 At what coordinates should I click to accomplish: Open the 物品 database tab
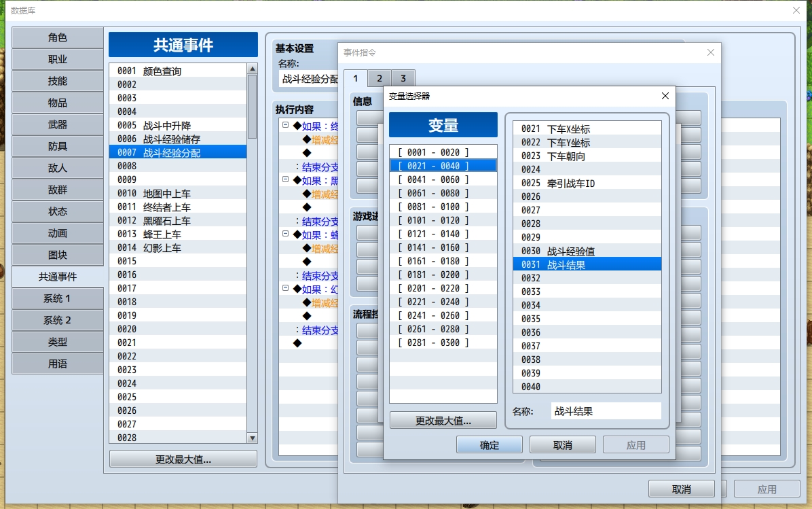58,103
